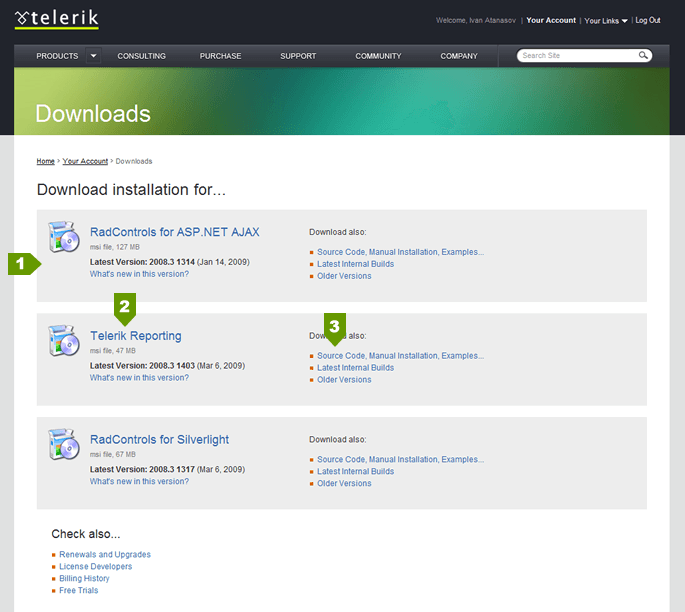This screenshot has height=612, width=685.
Task: Click 'msi file, 127 MB' text
Action: click(x=115, y=247)
